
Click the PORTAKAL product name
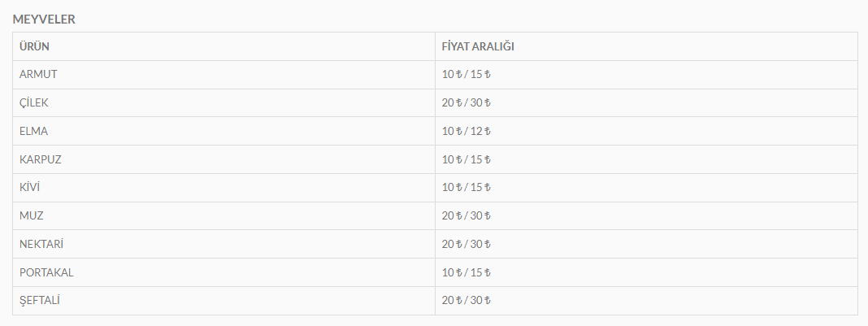[47, 272]
